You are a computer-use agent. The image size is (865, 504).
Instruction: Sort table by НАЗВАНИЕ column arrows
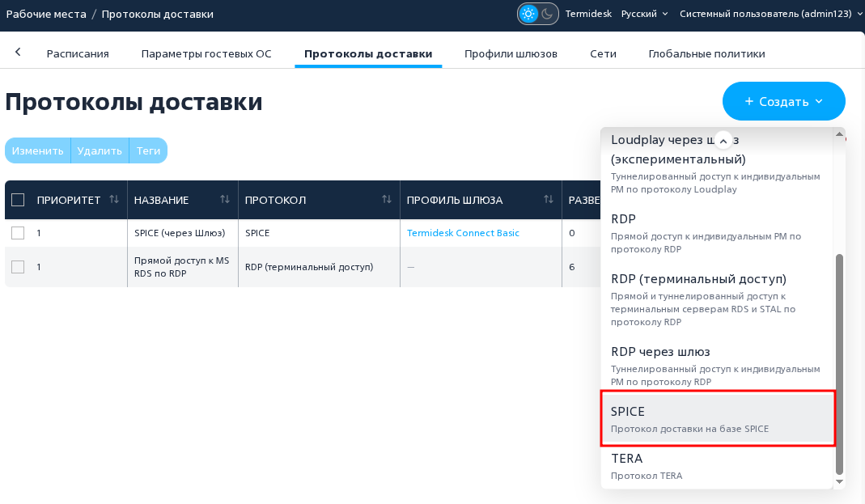(x=224, y=200)
